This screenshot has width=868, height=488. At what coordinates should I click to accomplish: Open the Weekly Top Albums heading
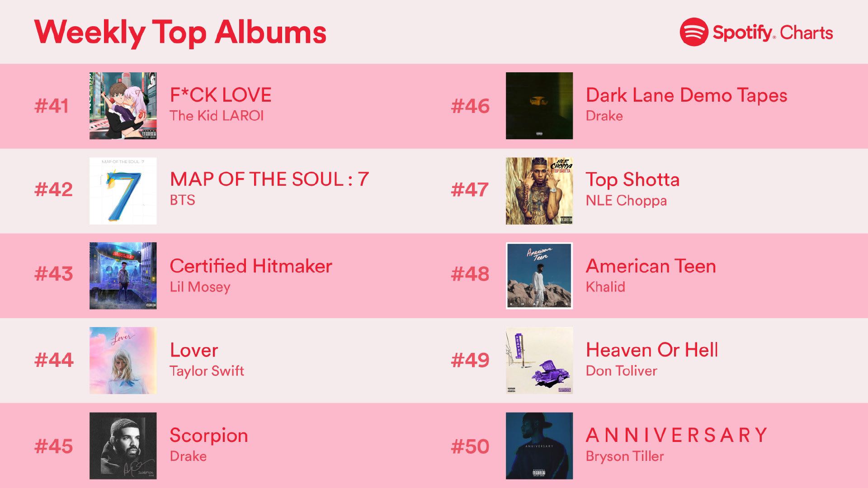coord(180,33)
